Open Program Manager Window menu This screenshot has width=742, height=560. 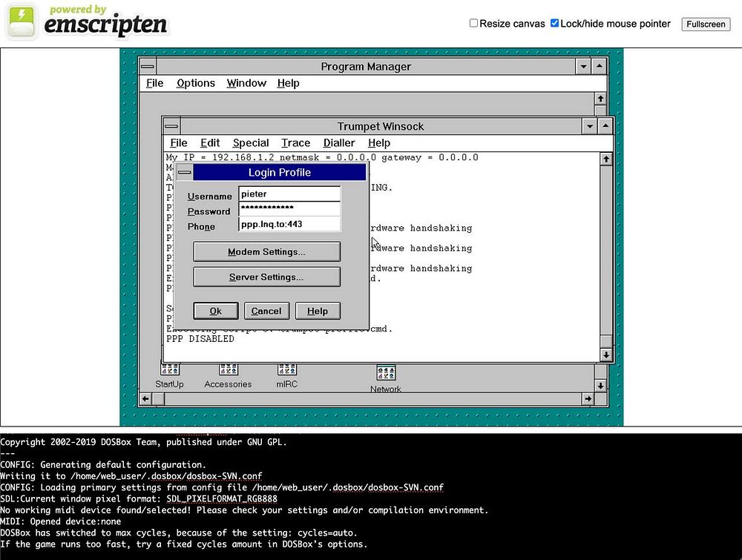[x=246, y=83]
